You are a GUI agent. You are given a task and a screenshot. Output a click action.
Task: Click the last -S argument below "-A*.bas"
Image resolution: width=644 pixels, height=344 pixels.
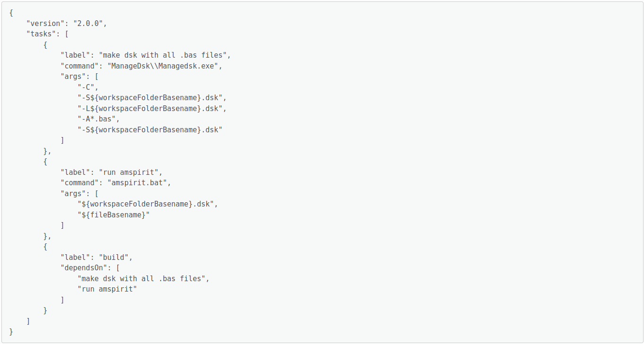point(150,129)
